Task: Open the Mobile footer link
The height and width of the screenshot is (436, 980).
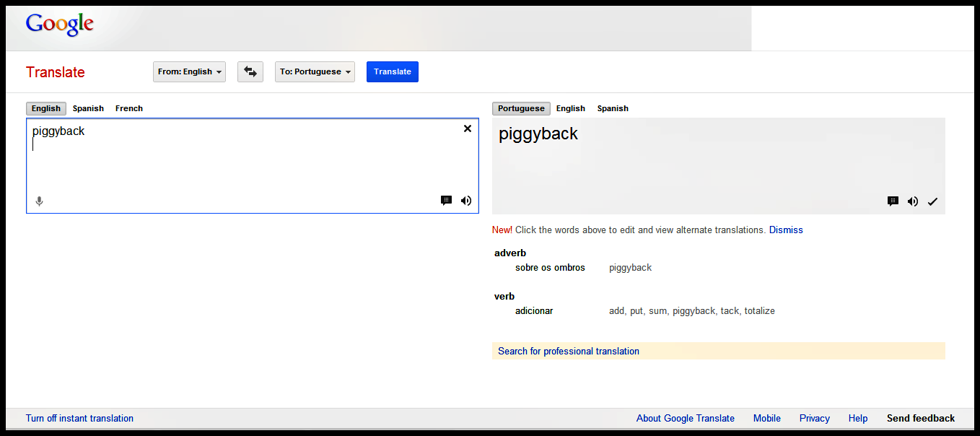Action: (767, 418)
